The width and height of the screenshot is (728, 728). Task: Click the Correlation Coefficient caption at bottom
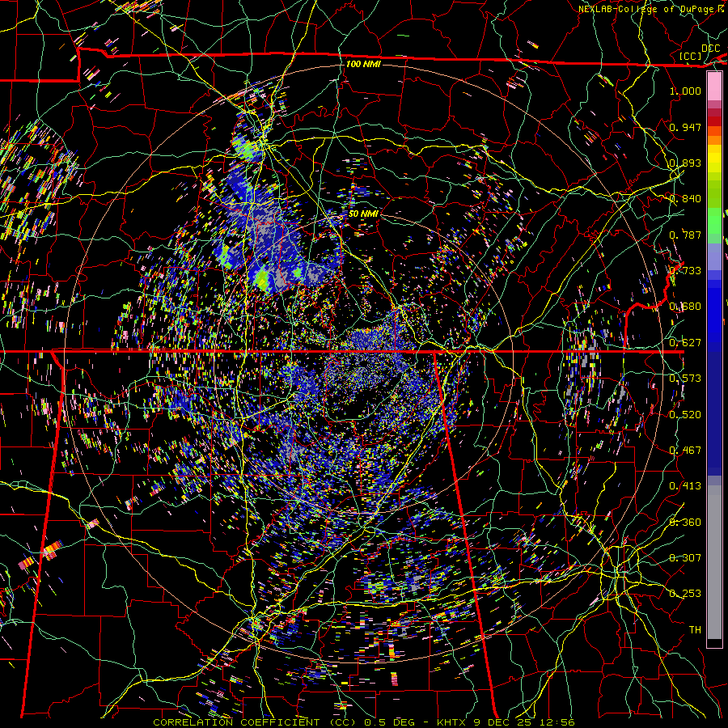coord(364,722)
